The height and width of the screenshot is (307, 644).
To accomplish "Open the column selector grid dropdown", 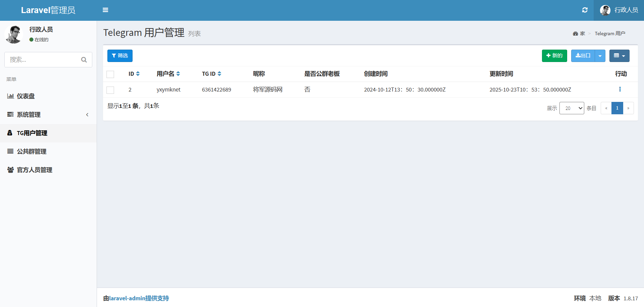I will 619,56.
